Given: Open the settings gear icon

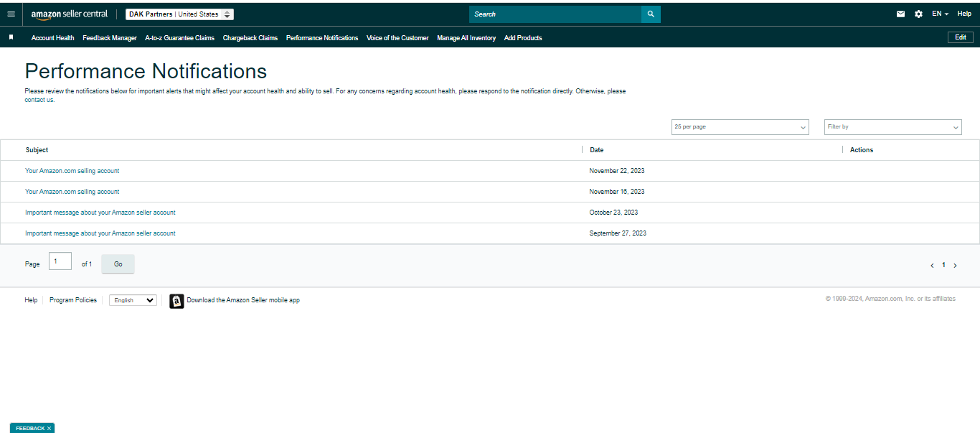Looking at the screenshot, I should (918, 14).
